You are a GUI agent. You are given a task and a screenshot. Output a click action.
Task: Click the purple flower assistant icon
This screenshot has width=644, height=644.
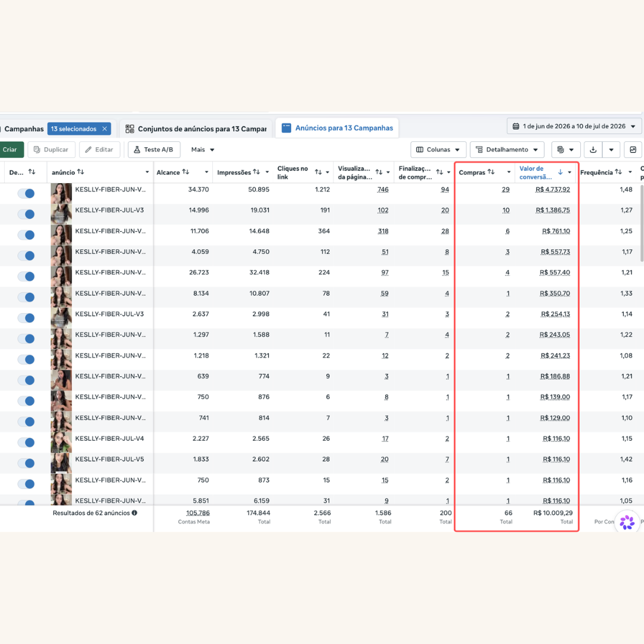pos(627,522)
